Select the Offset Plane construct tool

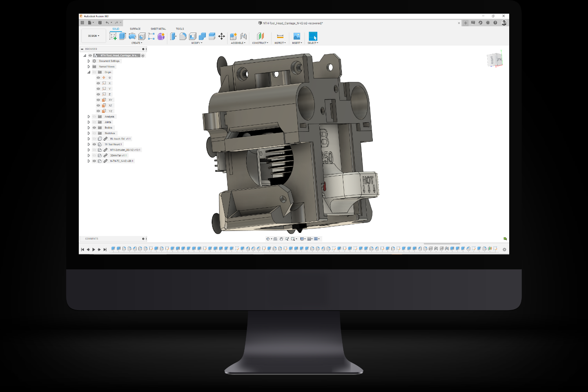coord(260,36)
